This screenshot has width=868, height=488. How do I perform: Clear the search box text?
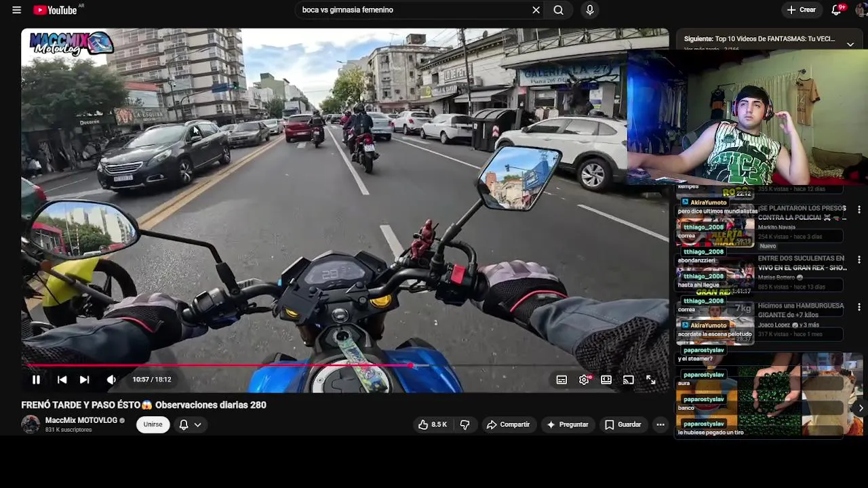[x=536, y=10]
